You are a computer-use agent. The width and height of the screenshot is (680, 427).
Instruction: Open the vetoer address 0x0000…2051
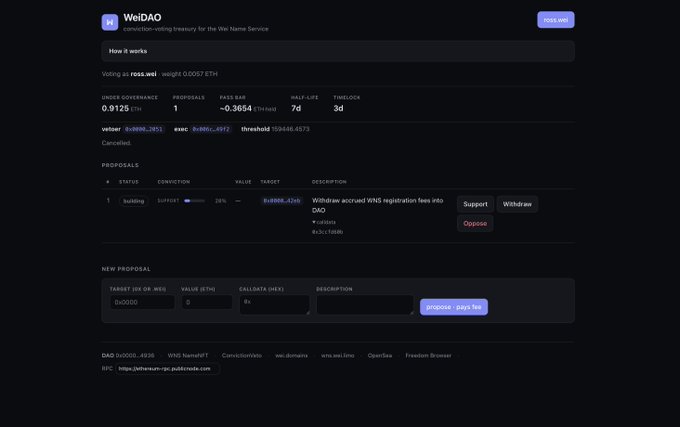pyautogui.click(x=144, y=129)
